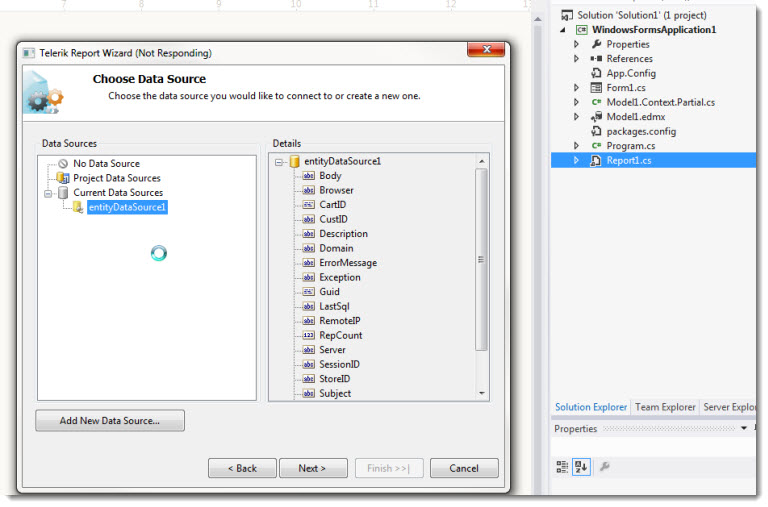Click the CartID field type icon
The image size is (768, 507).
[x=309, y=205]
